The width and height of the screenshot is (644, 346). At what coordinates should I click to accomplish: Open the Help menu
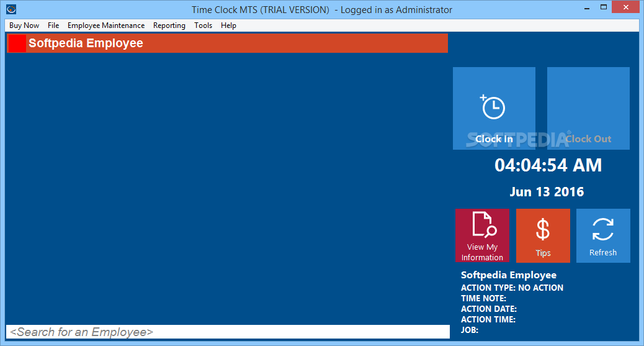pos(228,25)
